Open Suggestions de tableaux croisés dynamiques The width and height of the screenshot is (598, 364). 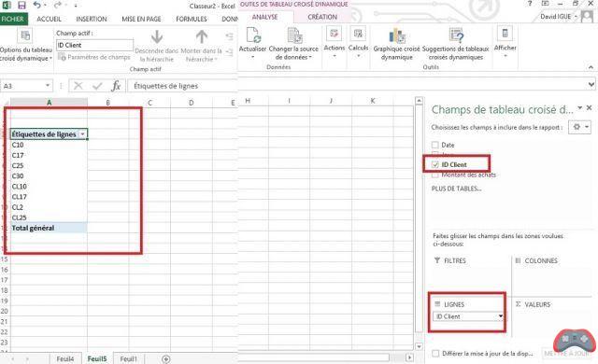[x=455, y=44]
